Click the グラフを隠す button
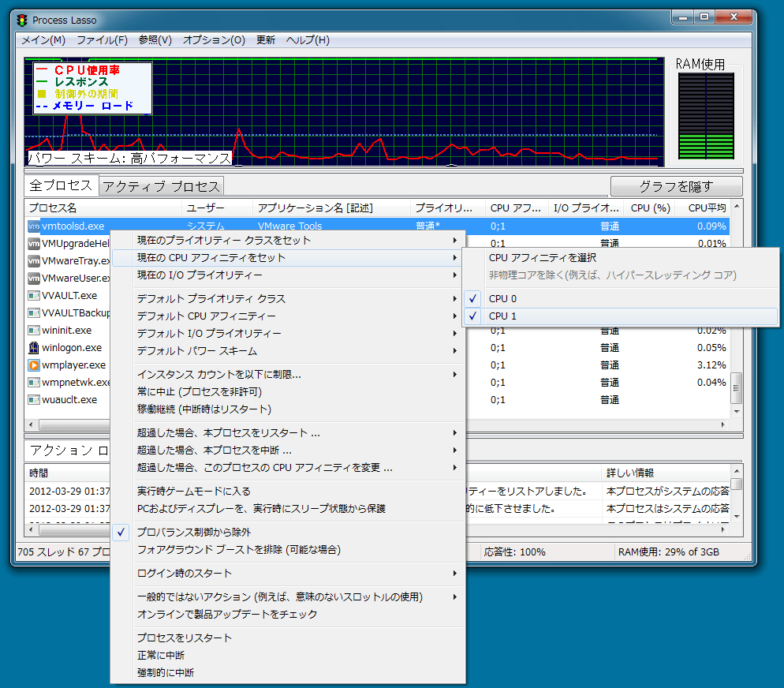The width and height of the screenshot is (784, 688). click(x=676, y=186)
